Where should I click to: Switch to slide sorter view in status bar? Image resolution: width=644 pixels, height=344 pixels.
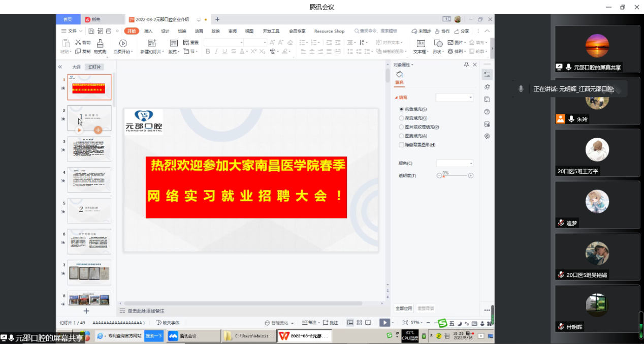(x=359, y=323)
